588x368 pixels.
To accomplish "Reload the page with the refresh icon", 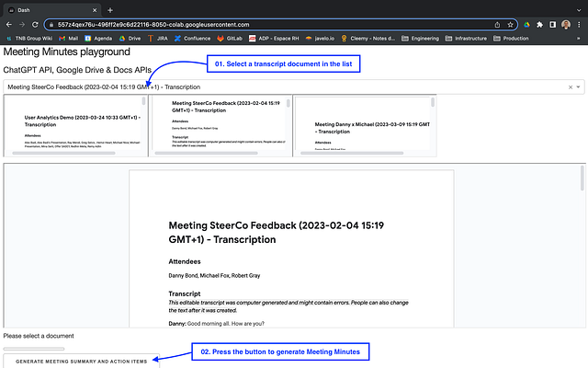I will point(35,25).
